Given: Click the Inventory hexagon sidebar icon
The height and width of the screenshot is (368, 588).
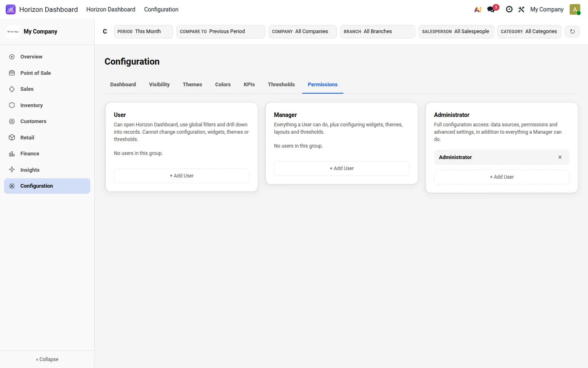Looking at the screenshot, I should coord(12,105).
